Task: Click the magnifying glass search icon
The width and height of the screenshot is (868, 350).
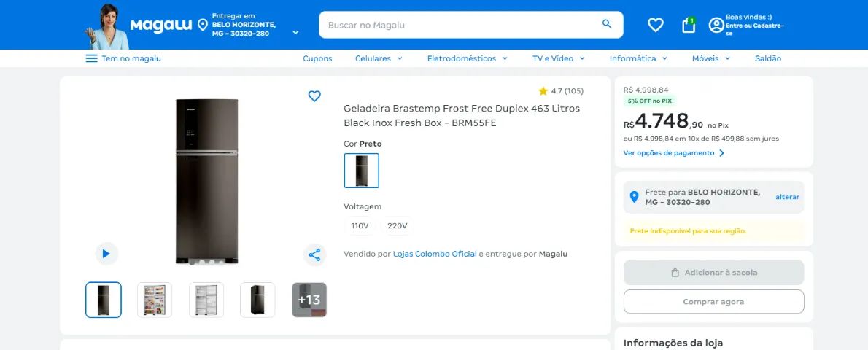Action: 607,24
